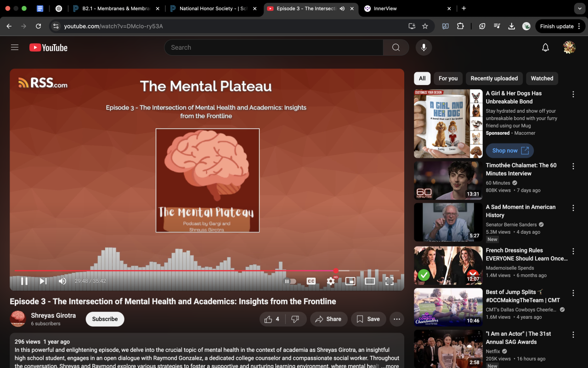The image size is (588, 368).
Task: Skip to the next video
Action: [x=43, y=281]
